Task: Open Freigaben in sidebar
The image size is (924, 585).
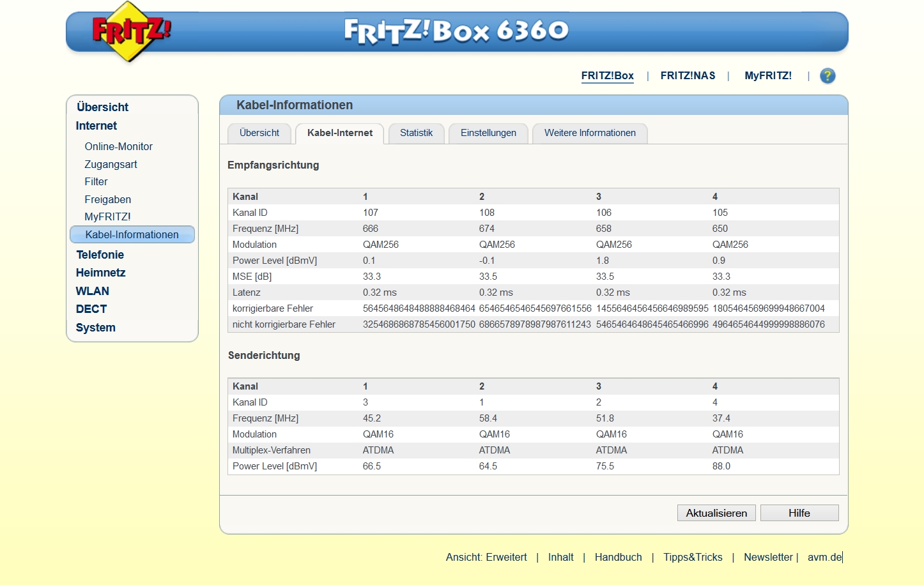Action: coord(107,199)
